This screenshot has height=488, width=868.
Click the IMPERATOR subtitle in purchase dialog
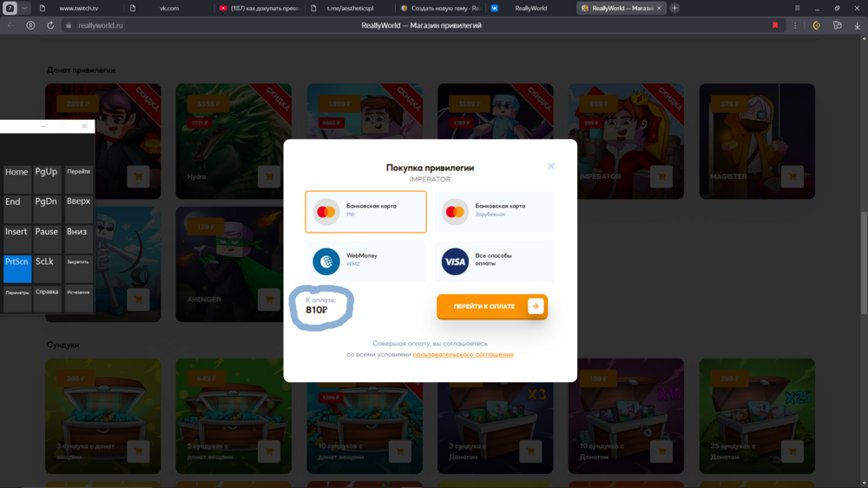(x=430, y=180)
